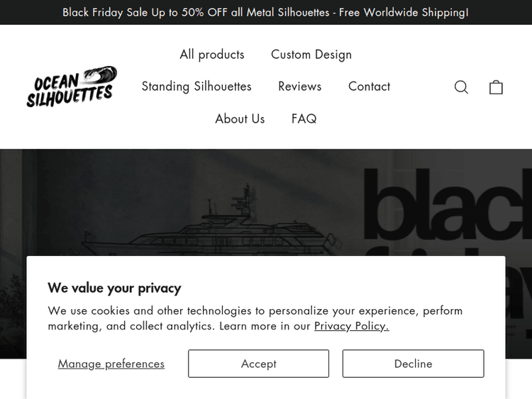Open the search magnifier icon

(461, 87)
